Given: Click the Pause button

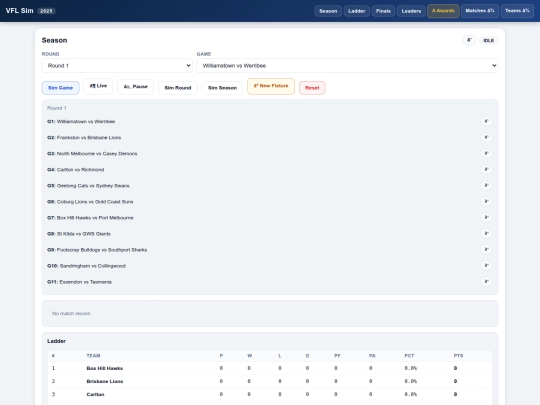Looking at the screenshot, I should [x=135, y=87].
